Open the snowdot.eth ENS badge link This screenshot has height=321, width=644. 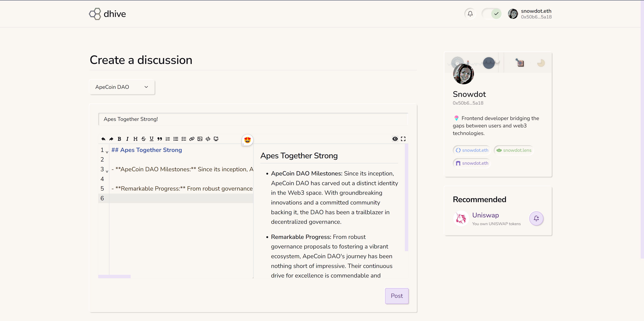472,150
